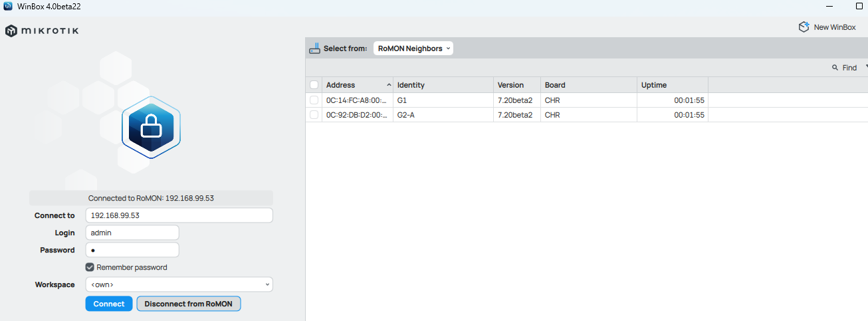Click the WinBox title bar app icon
This screenshot has height=321, width=868.
pos(8,6)
